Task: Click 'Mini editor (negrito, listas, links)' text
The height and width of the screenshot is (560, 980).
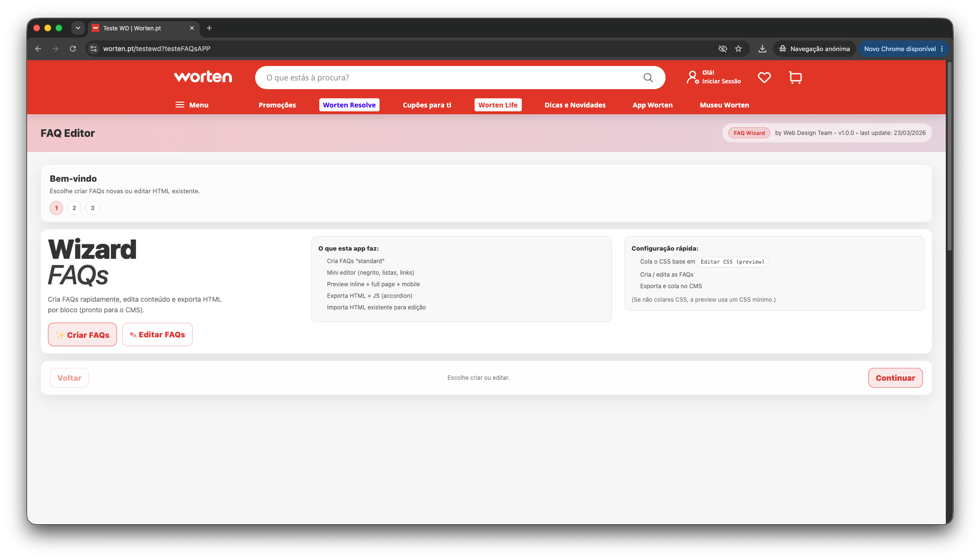Action: coord(370,273)
